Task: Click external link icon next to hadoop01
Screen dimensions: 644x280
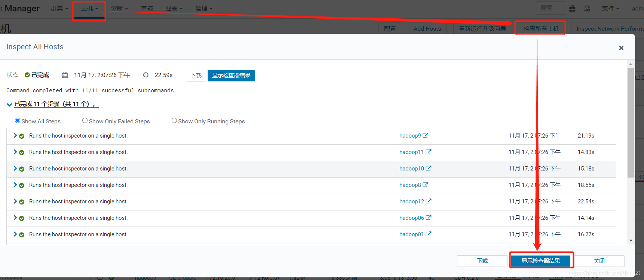Action: (429, 234)
